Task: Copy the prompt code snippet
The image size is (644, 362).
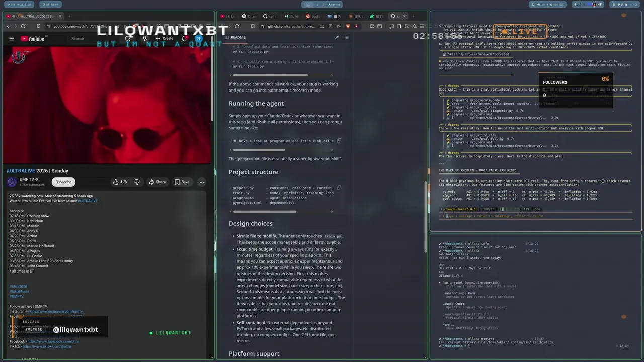Action: (339, 141)
